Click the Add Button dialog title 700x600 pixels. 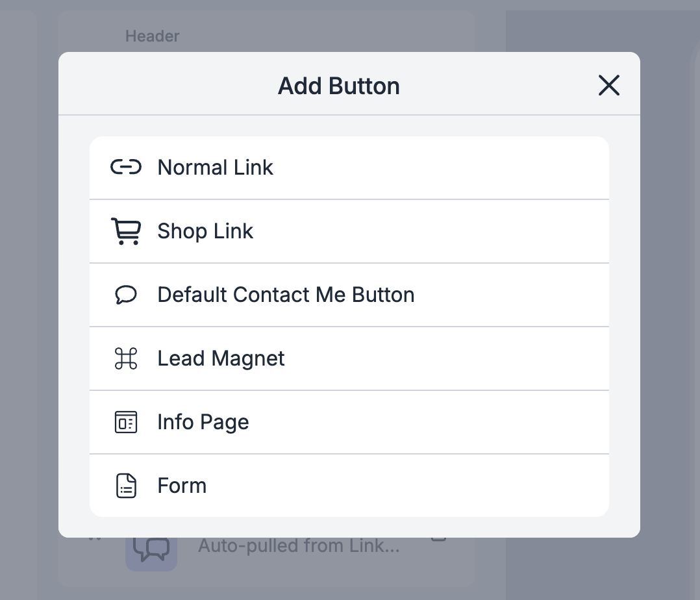click(338, 86)
